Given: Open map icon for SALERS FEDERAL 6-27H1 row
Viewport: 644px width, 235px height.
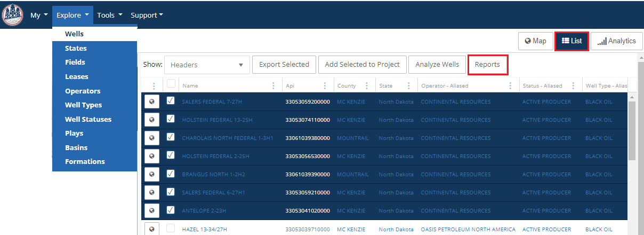Looking at the screenshot, I should (x=152, y=192).
